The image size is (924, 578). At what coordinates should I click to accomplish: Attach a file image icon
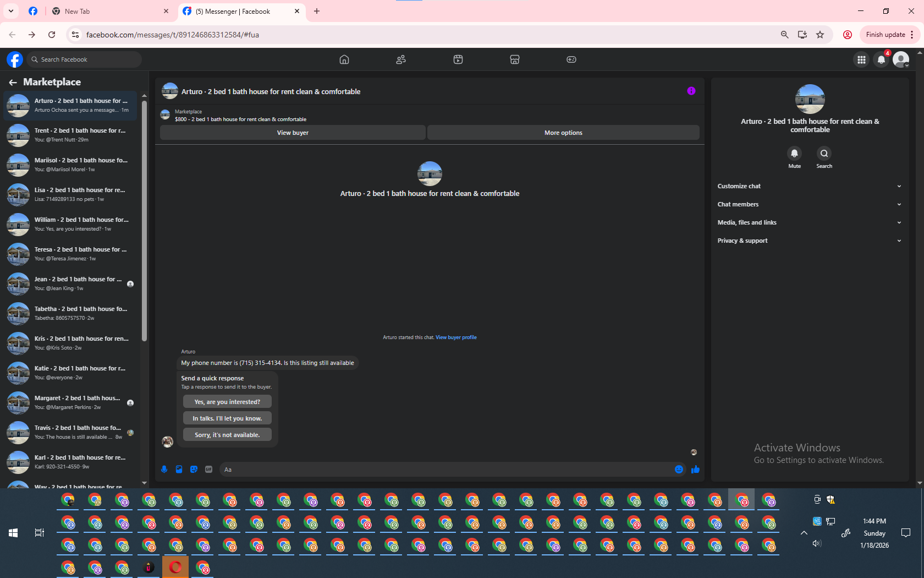(179, 470)
